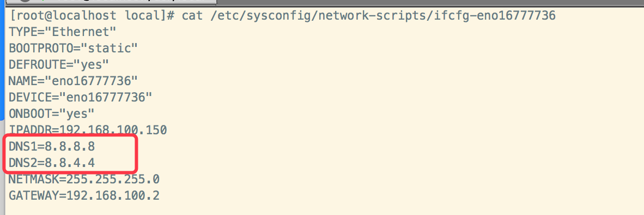This screenshot has height=215, width=644.
Task: Click the IPADDR key name
Action: 31,130
